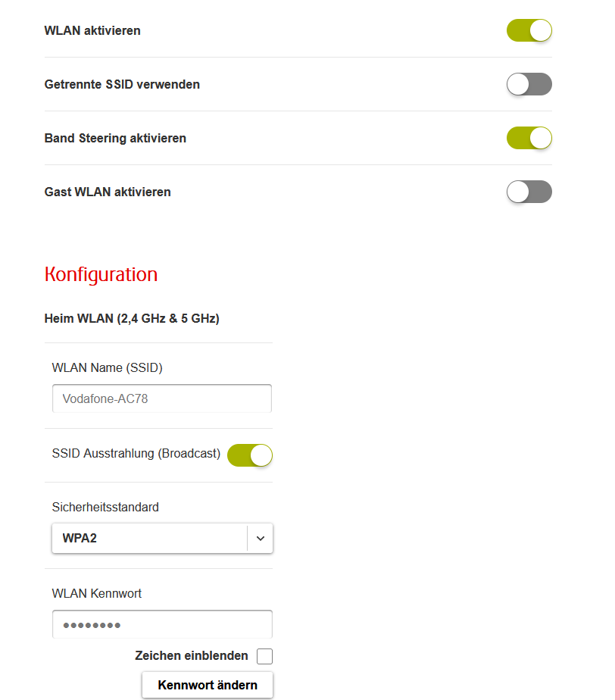The image size is (615, 700).
Task: Click the Gast WLAN aktivieren label
Action: click(x=108, y=192)
